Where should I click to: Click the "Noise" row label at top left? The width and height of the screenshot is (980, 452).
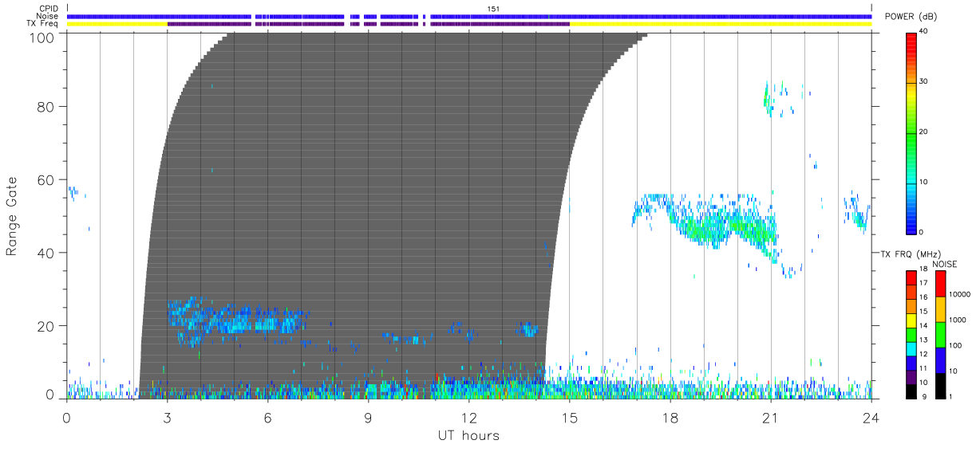click(x=48, y=16)
